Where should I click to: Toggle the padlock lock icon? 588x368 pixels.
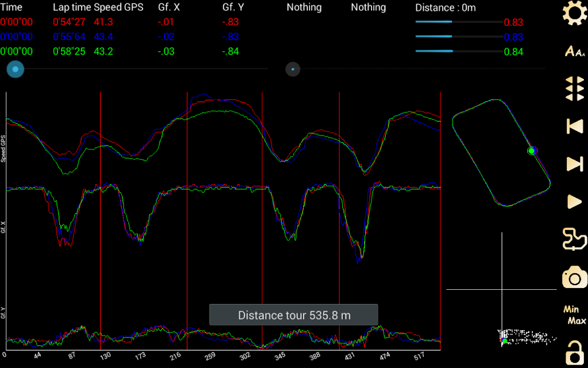[x=575, y=354]
